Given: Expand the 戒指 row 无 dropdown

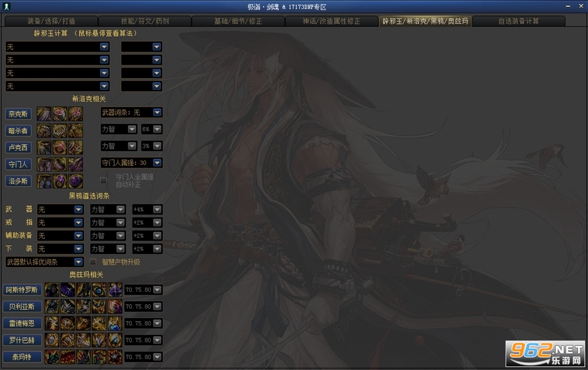Looking at the screenshot, I should click(60, 222).
